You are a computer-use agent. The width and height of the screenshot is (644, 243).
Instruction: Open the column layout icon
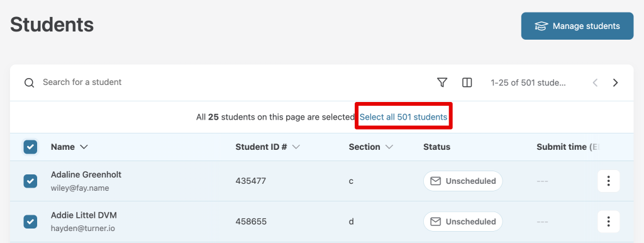pyautogui.click(x=467, y=82)
